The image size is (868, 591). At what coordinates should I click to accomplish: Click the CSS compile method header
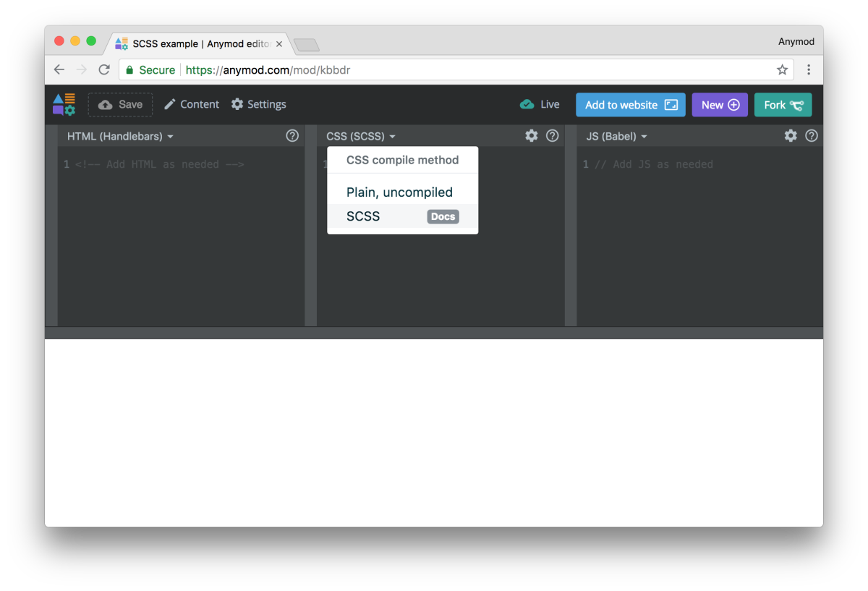click(x=402, y=160)
